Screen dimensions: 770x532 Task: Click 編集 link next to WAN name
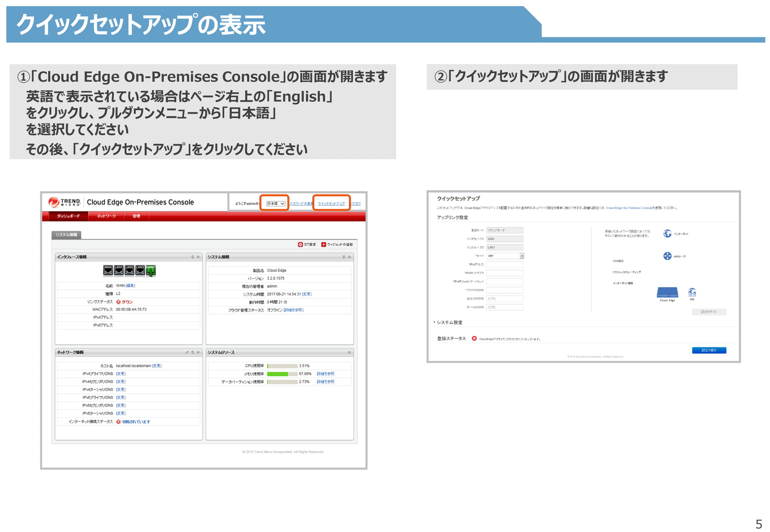[x=130, y=286]
